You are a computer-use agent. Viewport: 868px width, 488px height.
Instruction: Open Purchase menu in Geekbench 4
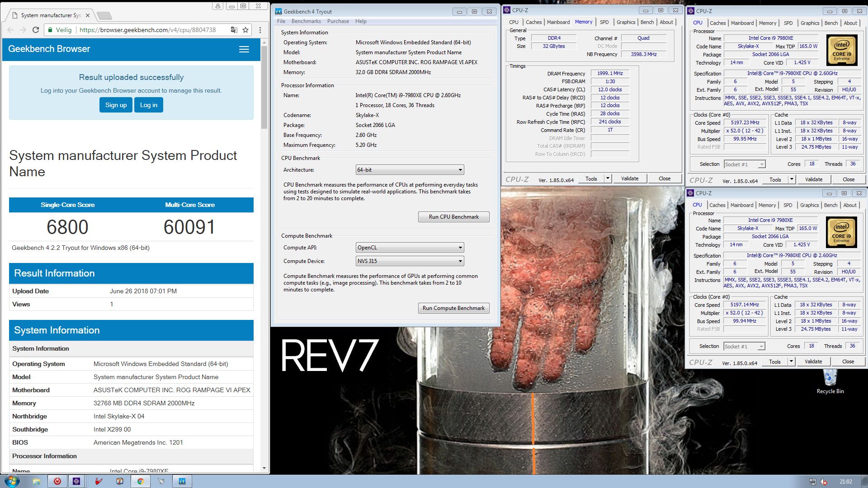pos(338,21)
